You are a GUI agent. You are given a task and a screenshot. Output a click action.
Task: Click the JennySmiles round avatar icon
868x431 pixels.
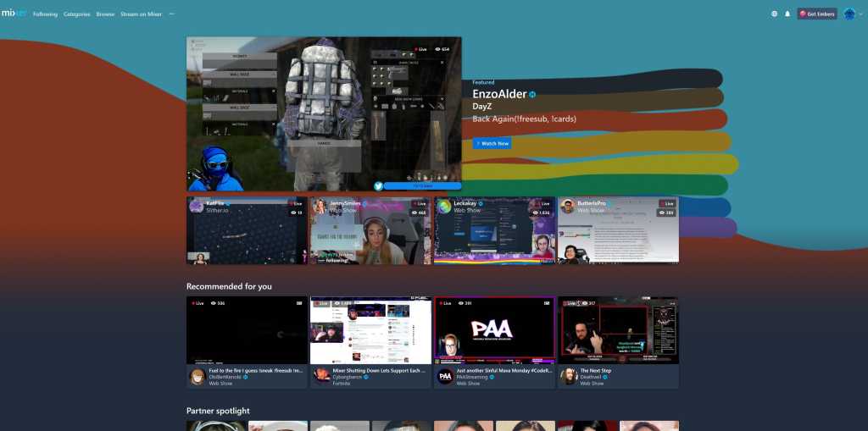point(320,207)
